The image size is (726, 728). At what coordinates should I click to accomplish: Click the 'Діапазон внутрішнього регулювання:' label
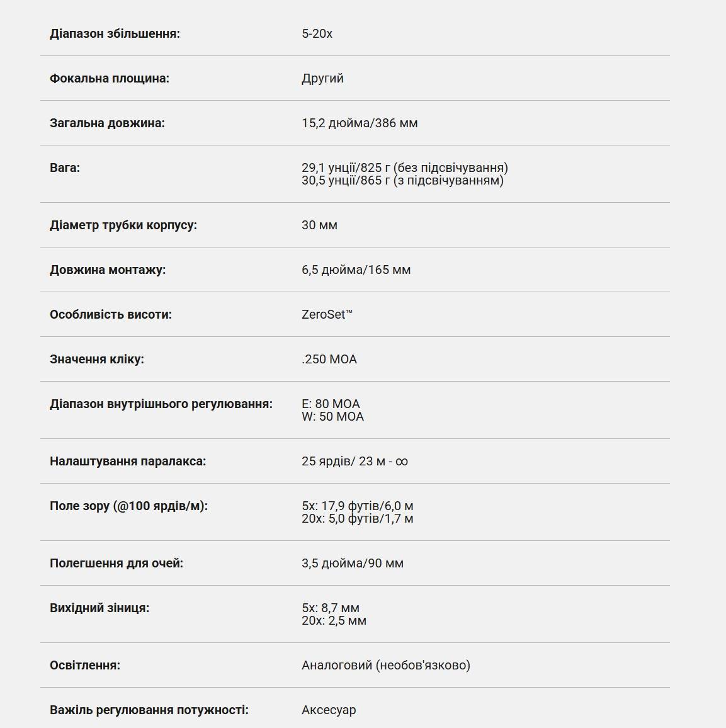click(161, 404)
